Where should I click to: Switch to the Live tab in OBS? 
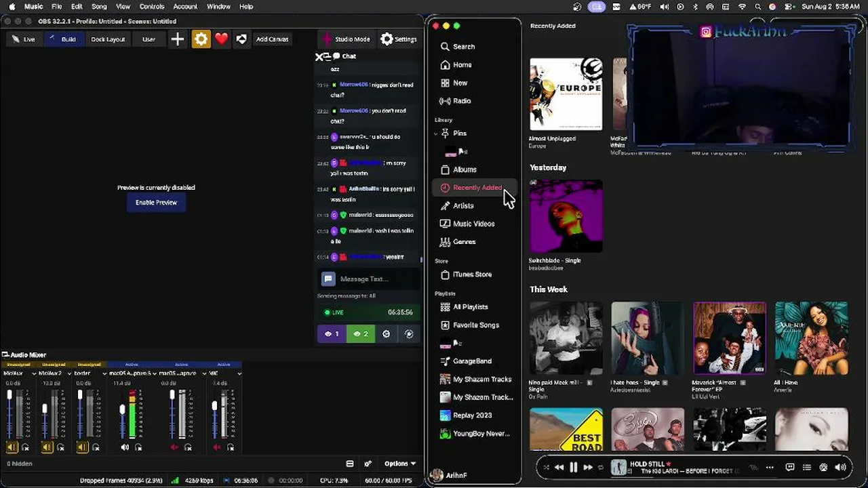(x=24, y=39)
